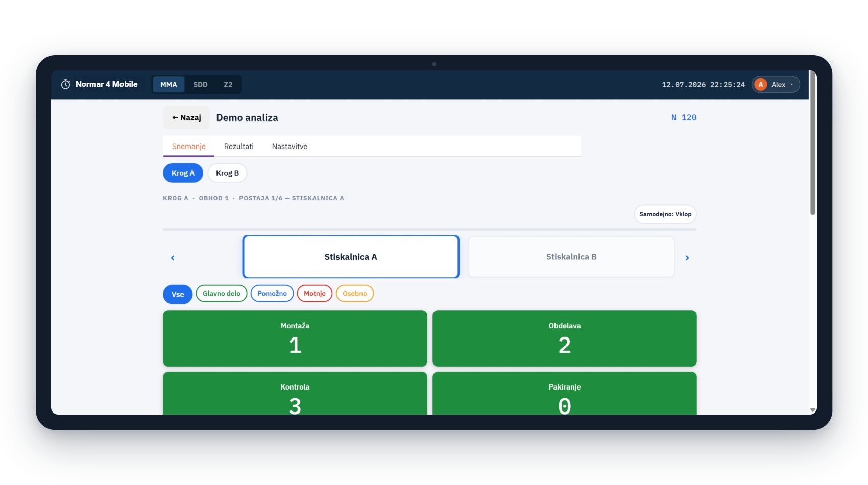Open the Alex user dropdown arrow

click(x=792, y=85)
